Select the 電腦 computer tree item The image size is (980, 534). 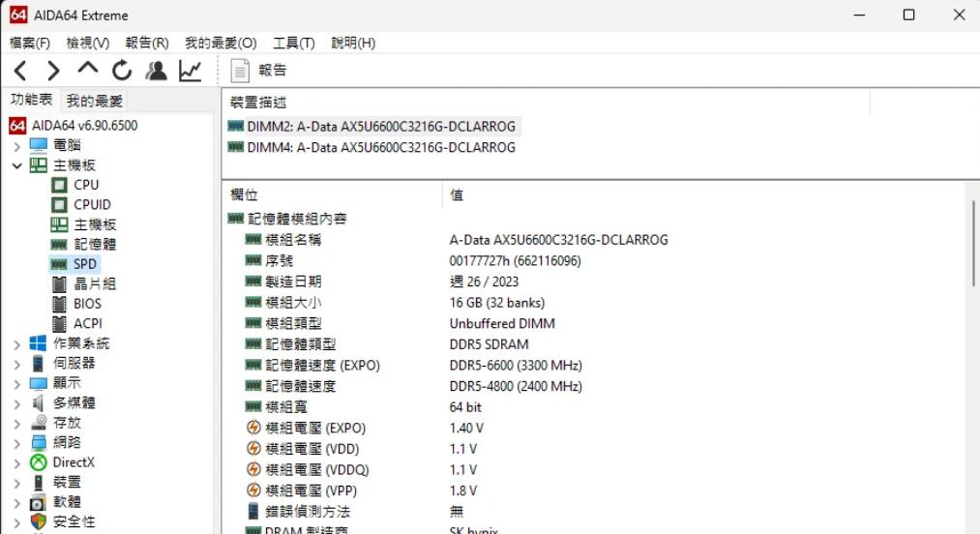tap(67, 145)
